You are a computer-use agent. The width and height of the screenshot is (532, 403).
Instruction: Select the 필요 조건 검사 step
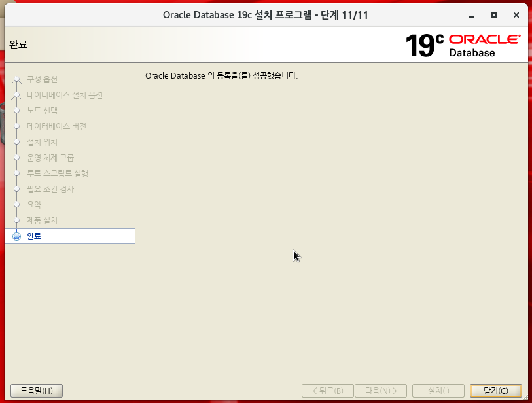point(50,189)
